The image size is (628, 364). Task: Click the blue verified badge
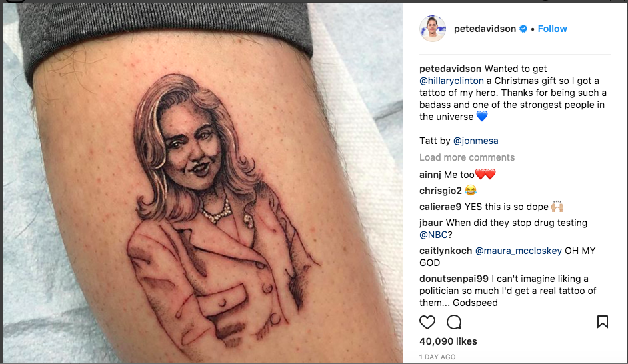[x=523, y=29]
